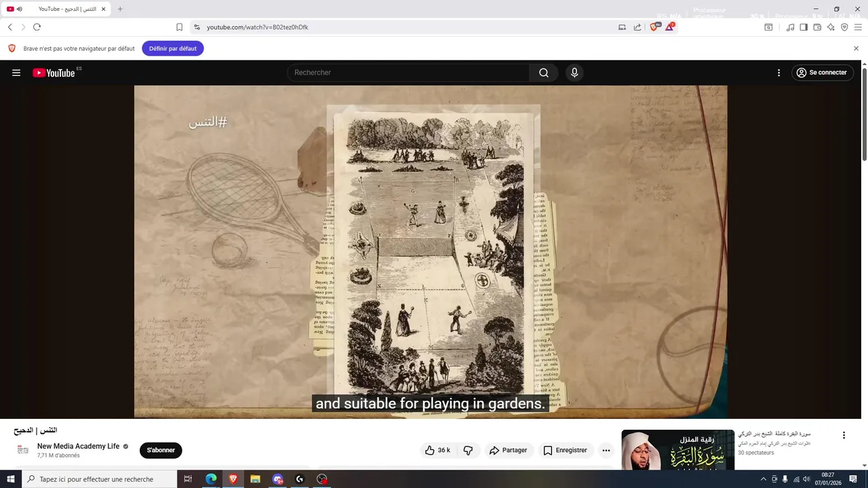Open Brave Rewards triangle icon
The height and width of the screenshot is (488, 868).
[x=670, y=27]
